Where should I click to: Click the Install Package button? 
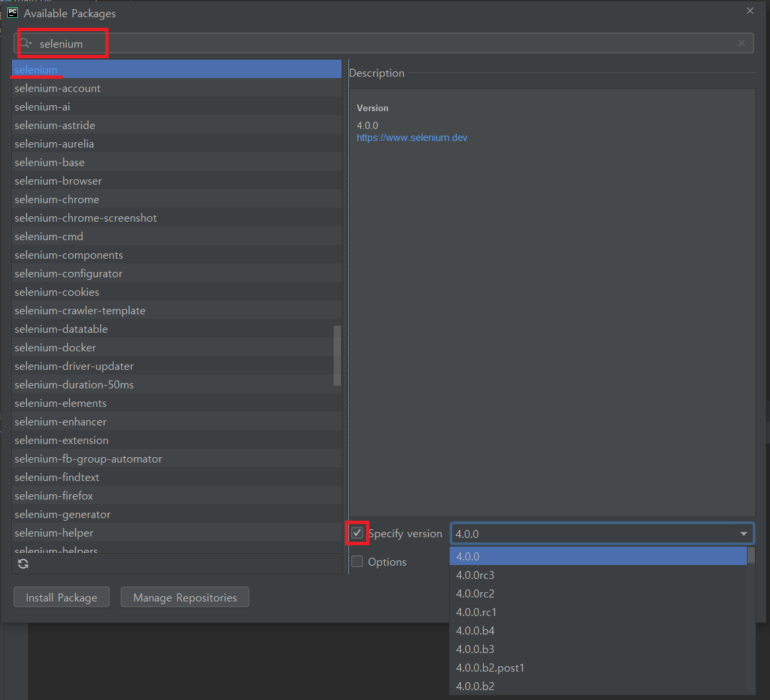tap(62, 597)
